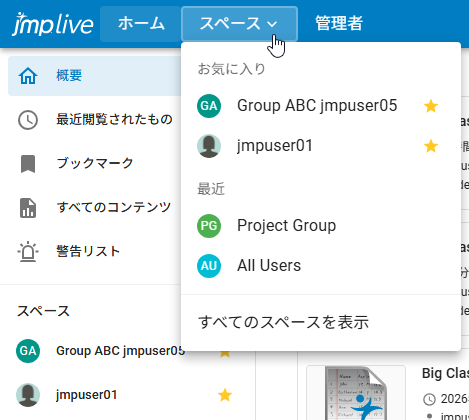This screenshot has height=420, width=469.
Task: Click the alarm siren icon for 警告リスト
Action: tap(28, 251)
